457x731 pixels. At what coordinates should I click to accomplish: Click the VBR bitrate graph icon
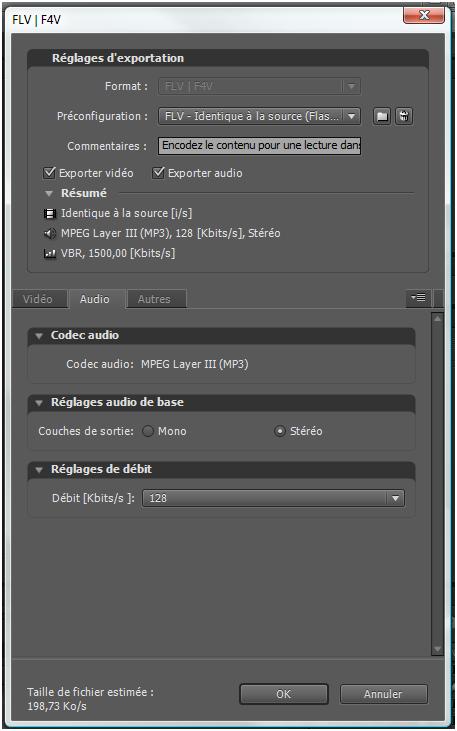[49, 254]
